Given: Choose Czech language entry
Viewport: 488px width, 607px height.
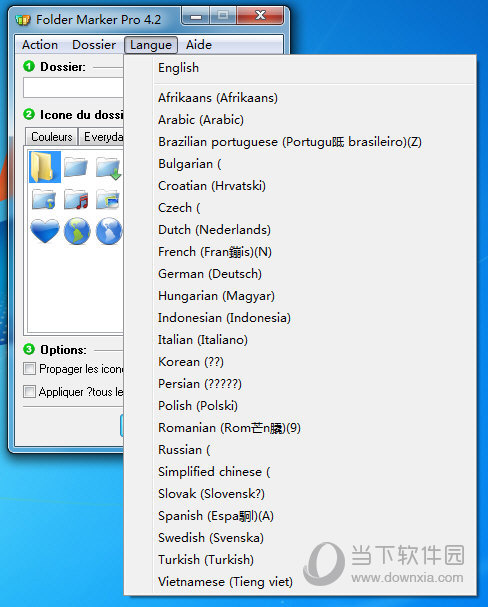Looking at the screenshot, I should pos(300,208).
